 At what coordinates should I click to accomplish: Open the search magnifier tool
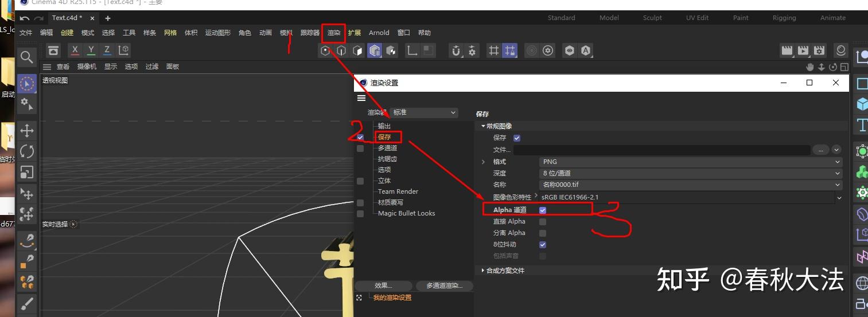(26, 57)
